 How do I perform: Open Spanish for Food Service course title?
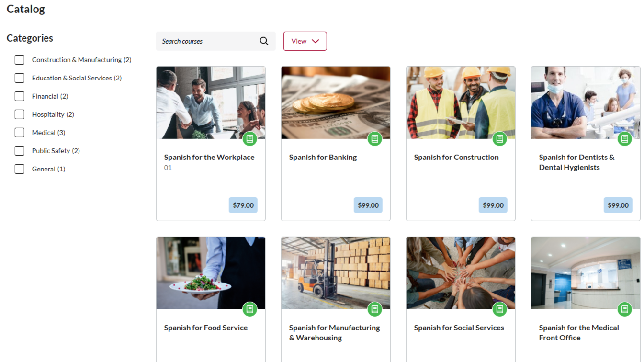206,328
